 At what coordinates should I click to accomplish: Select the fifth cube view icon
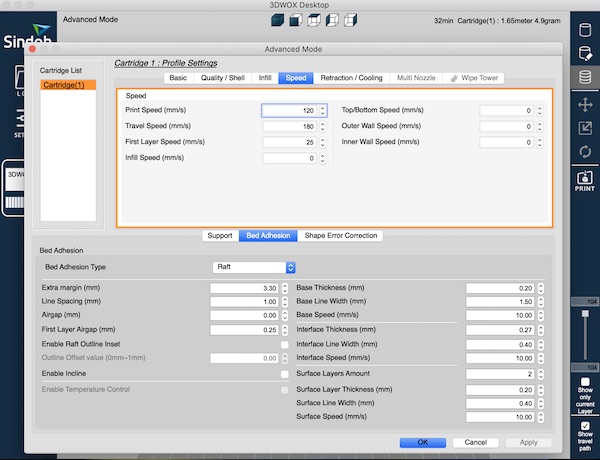tap(351, 20)
